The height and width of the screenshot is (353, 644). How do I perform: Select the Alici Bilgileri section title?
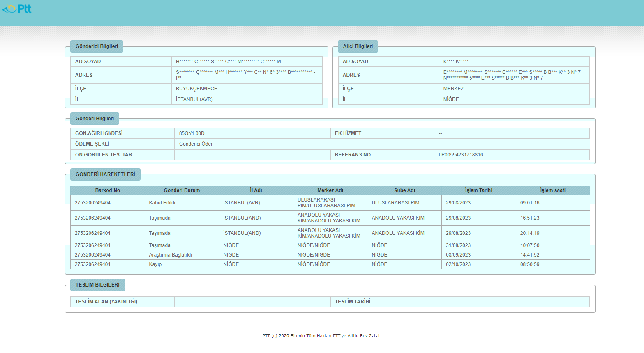coord(358,46)
